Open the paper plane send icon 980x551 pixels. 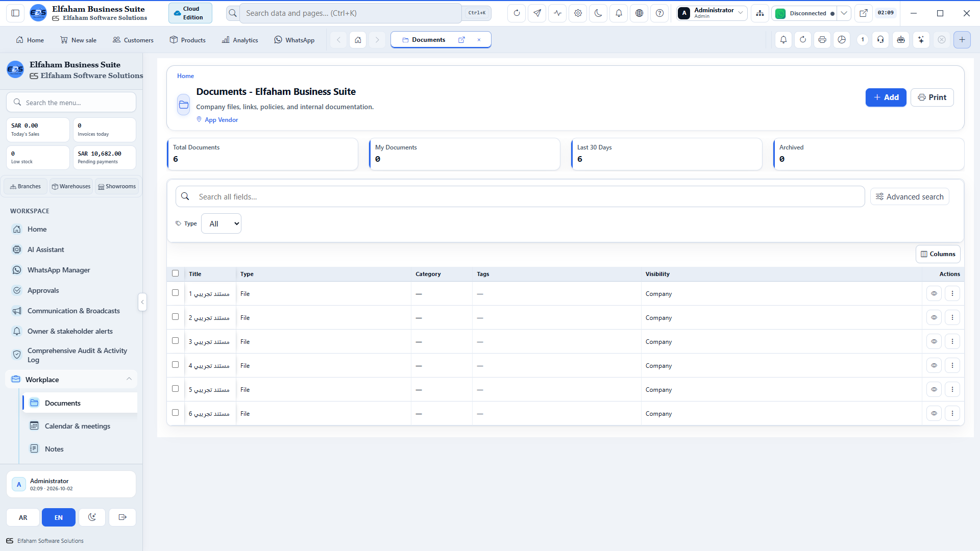click(537, 13)
